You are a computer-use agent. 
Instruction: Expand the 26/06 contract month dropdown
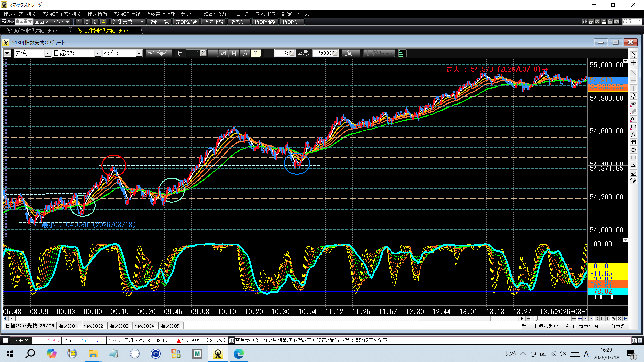pyautogui.click(x=139, y=53)
